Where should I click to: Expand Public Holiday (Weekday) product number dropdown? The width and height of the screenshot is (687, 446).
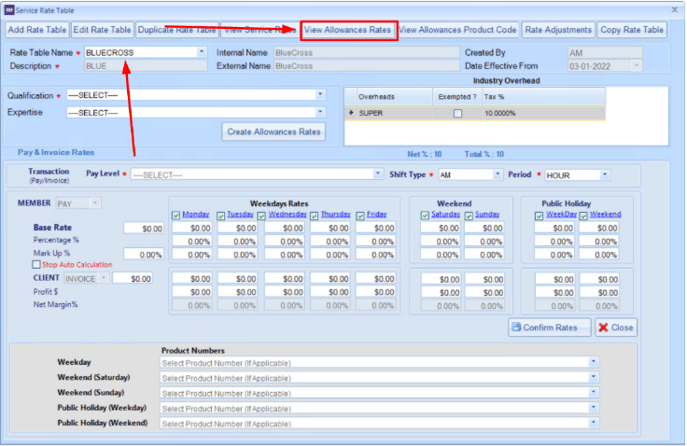click(x=593, y=408)
